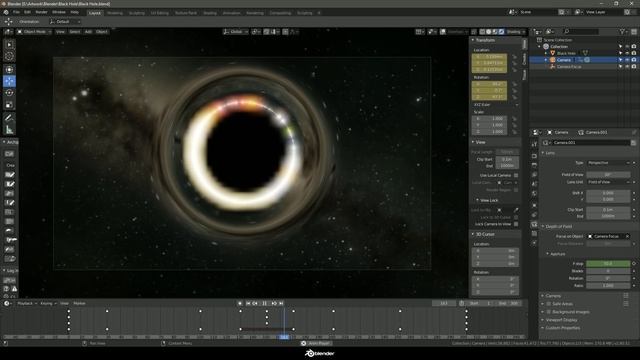
Task: Open the Window menu
Action: (59, 12)
